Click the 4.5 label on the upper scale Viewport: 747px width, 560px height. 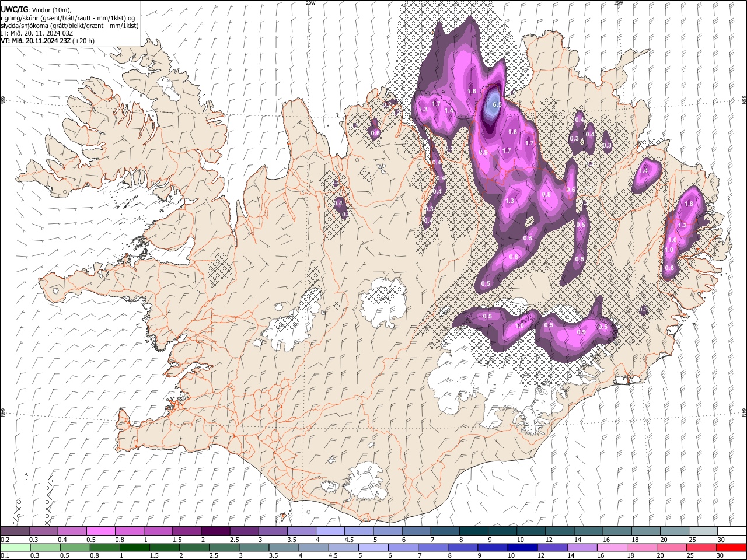pyautogui.click(x=349, y=540)
